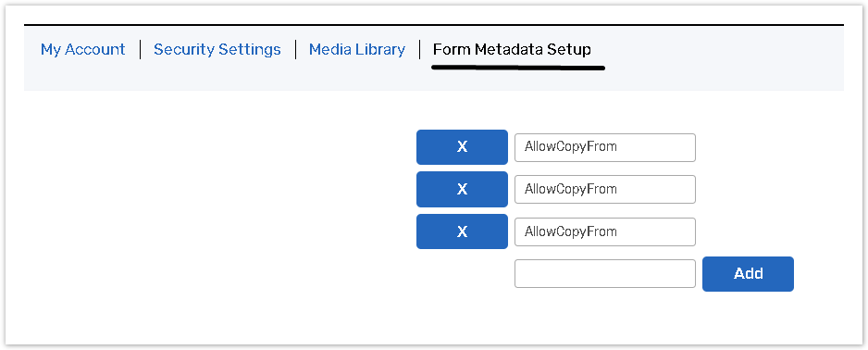Switch to the Security Settings tab

pyautogui.click(x=217, y=50)
